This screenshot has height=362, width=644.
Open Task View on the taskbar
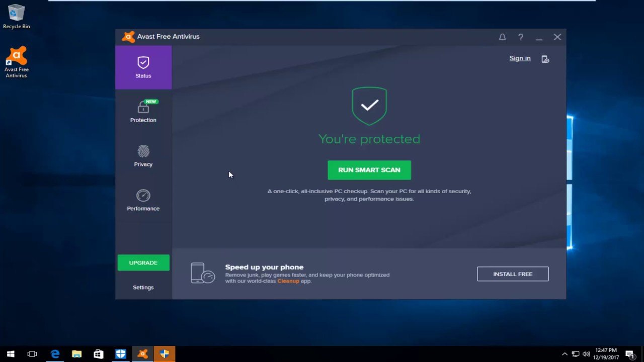[32, 354]
